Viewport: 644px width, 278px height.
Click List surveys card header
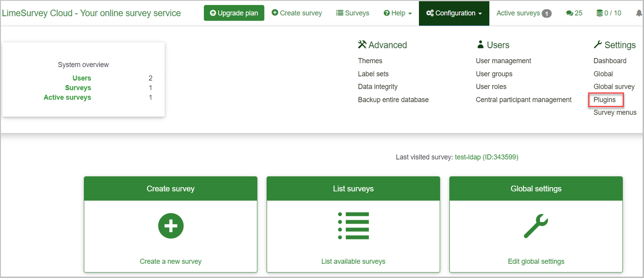pyautogui.click(x=353, y=189)
